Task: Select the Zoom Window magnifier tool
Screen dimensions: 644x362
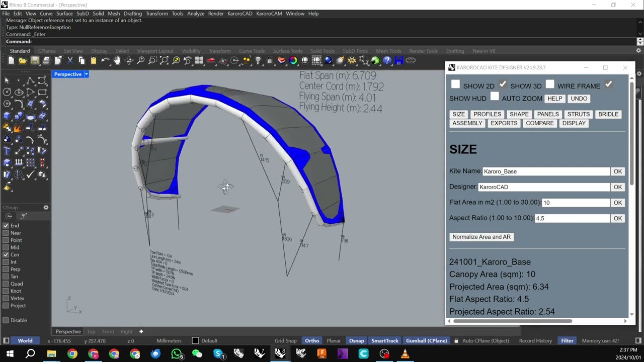Action: 152,61
